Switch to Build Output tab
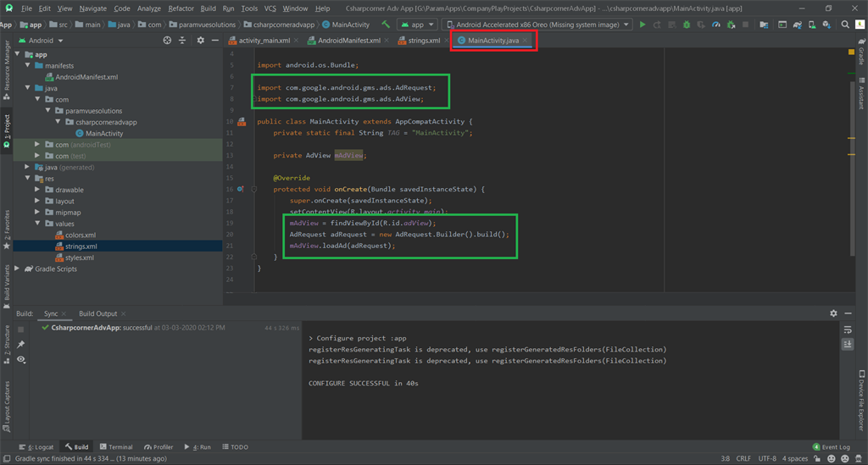 pyautogui.click(x=98, y=313)
